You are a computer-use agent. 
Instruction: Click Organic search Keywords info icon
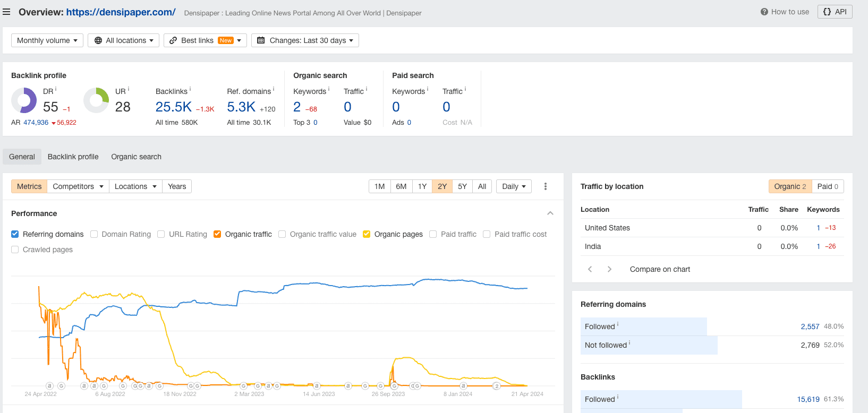[329, 89]
